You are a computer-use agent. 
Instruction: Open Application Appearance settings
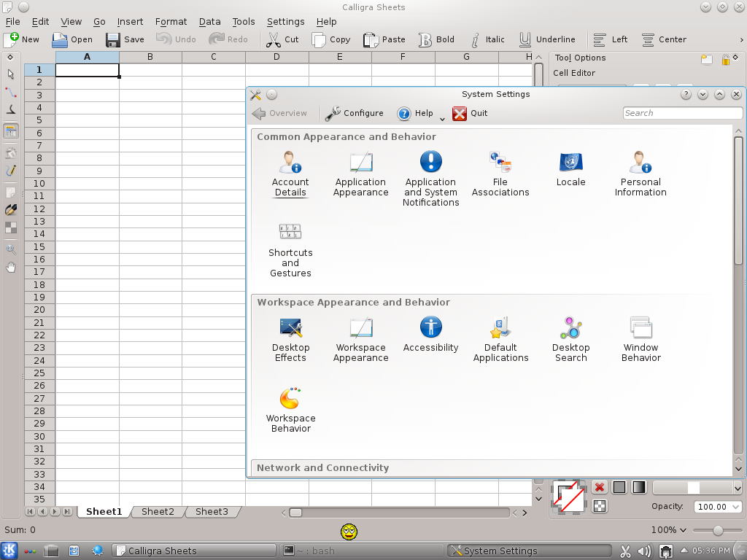(x=360, y=174)
